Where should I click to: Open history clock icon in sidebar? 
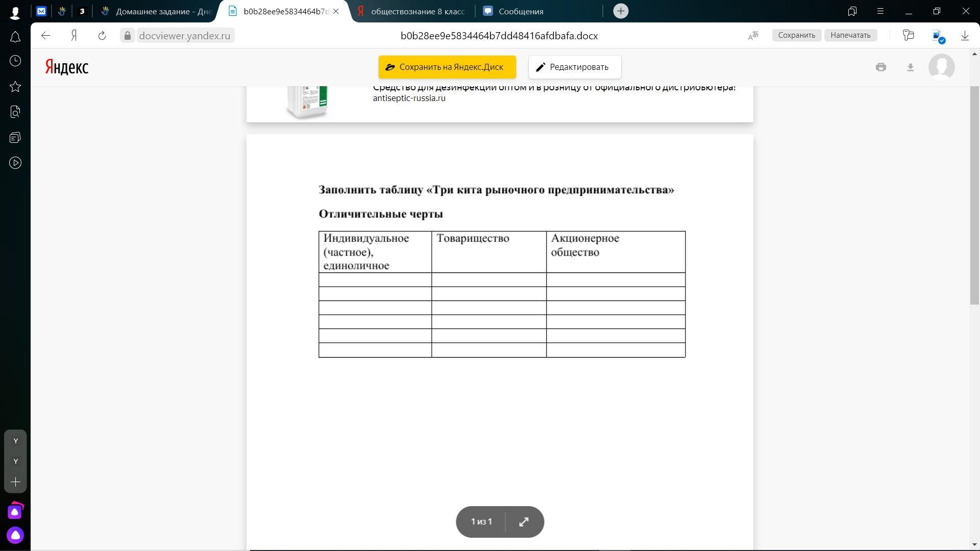pos(15,61)
